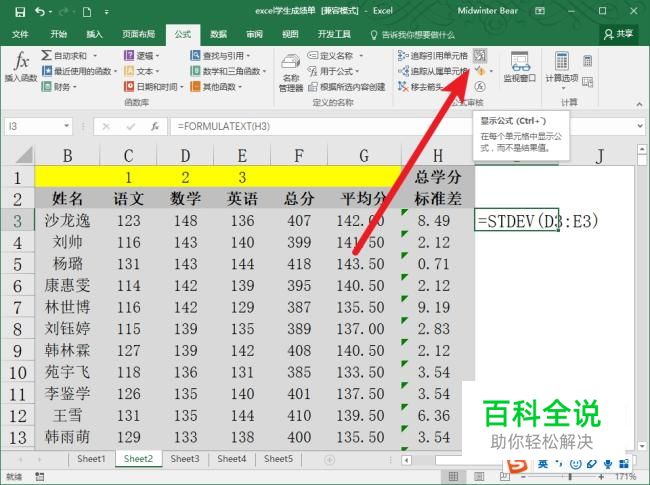
Task: Click 追踪引用单元格 trace precedents
Action: coord(432,56)
